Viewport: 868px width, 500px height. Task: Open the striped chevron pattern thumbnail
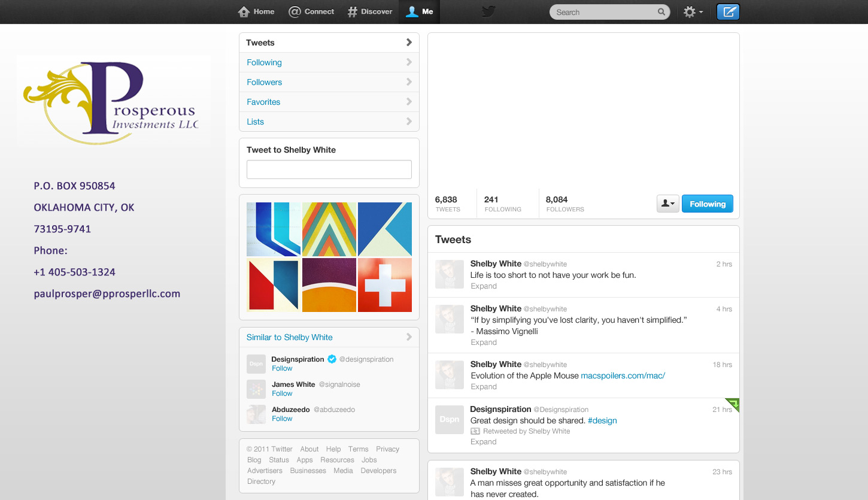click(x=329, y=229)
